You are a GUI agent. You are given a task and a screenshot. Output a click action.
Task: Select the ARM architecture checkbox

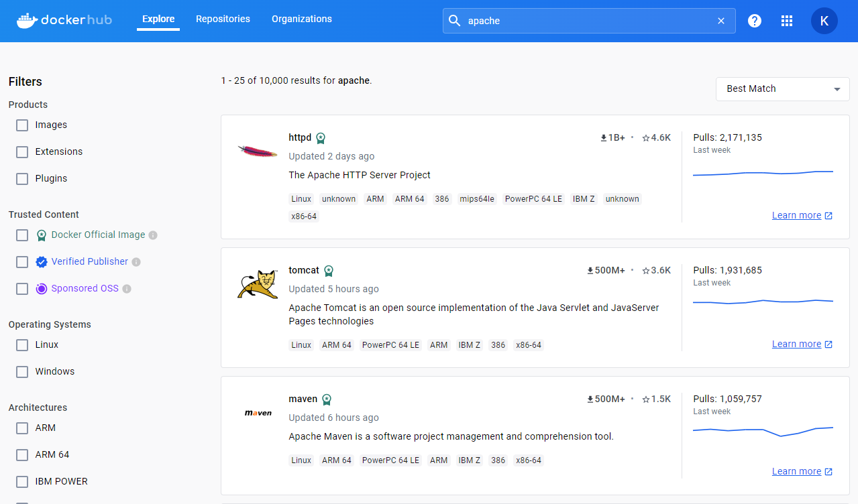tap(22, 428)
